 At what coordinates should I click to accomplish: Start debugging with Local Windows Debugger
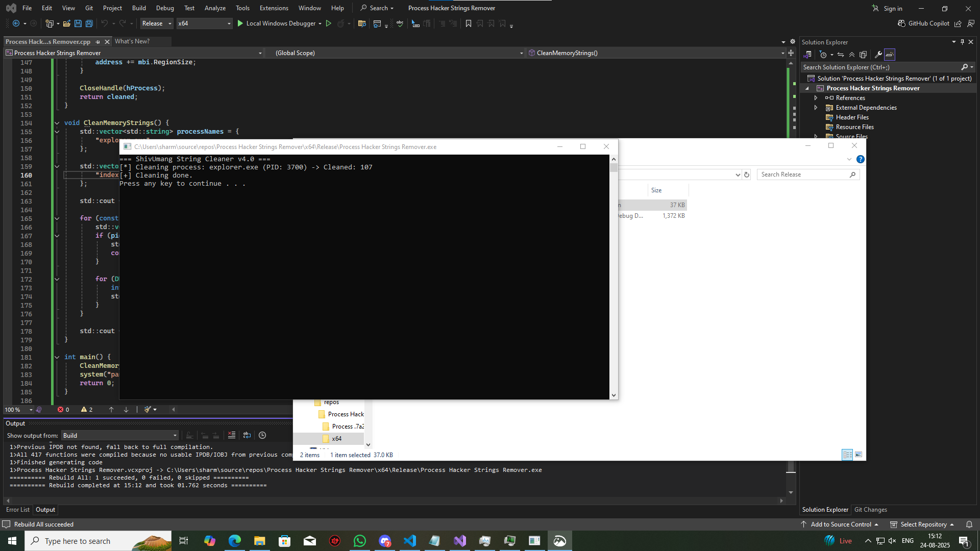280,23
